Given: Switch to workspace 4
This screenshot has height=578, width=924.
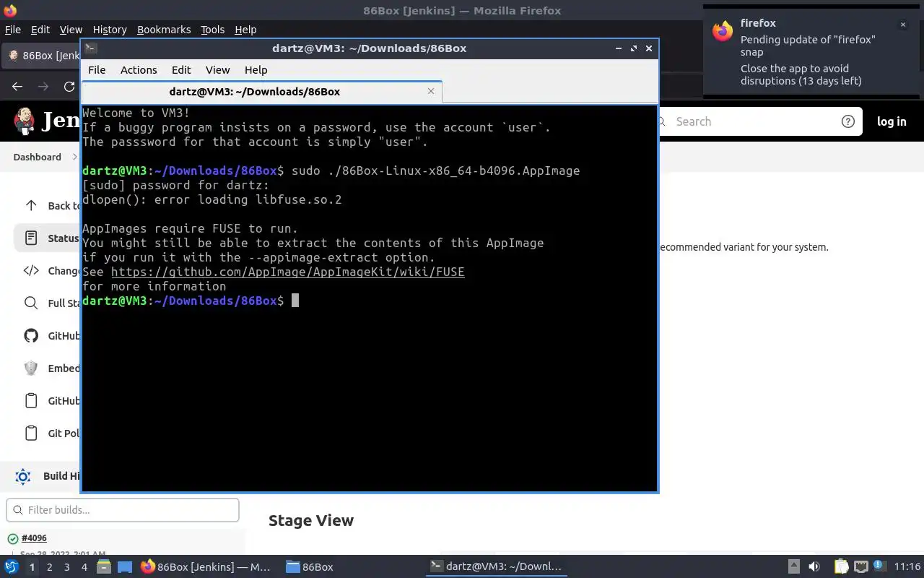Looking at the screenshot, I should click(84, 567).
